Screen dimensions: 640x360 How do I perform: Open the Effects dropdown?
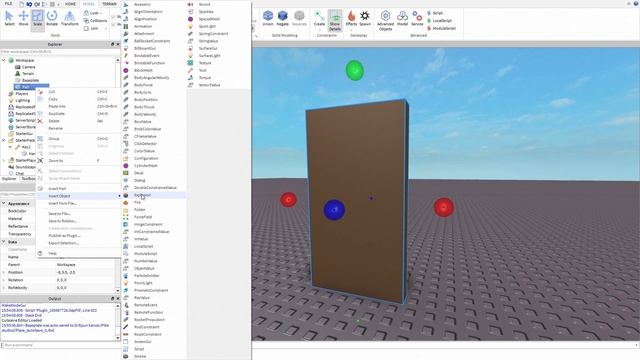[351, 20]
